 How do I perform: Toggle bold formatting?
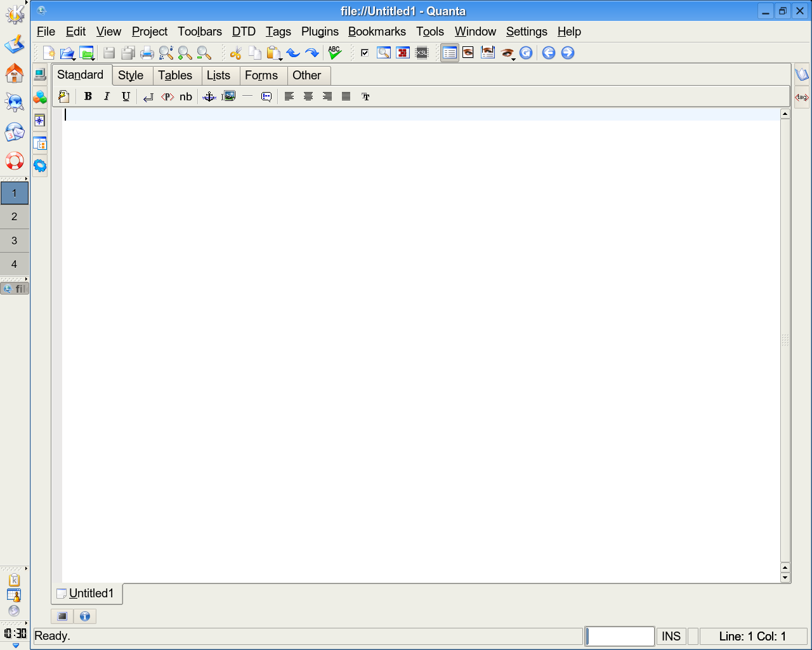(88, 96)
